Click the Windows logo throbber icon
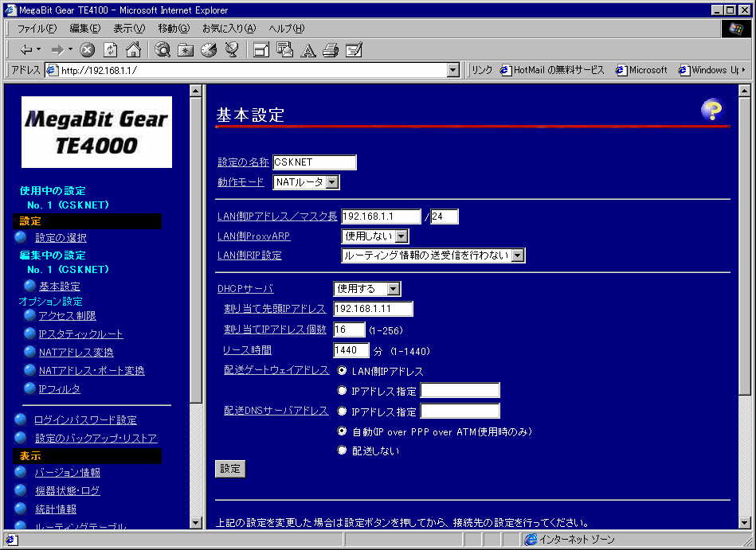The image size is (756, 550). pos(735,29)
